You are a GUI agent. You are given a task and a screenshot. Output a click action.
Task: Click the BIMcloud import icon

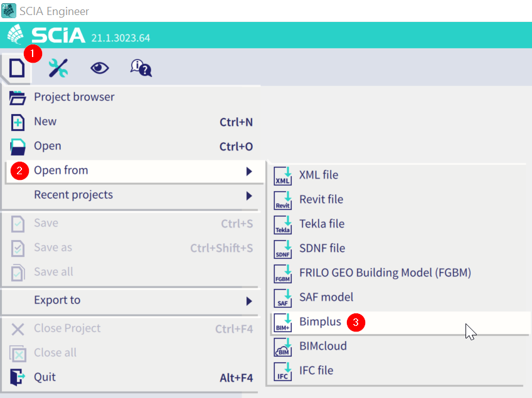pyautogui.click(x=284, y=347)
